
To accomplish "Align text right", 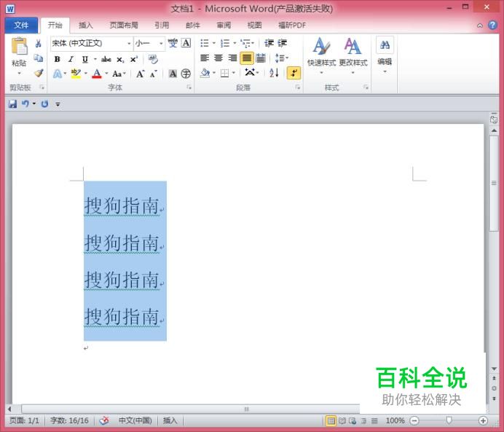I will pyautogui.click(x=232, y=58).
